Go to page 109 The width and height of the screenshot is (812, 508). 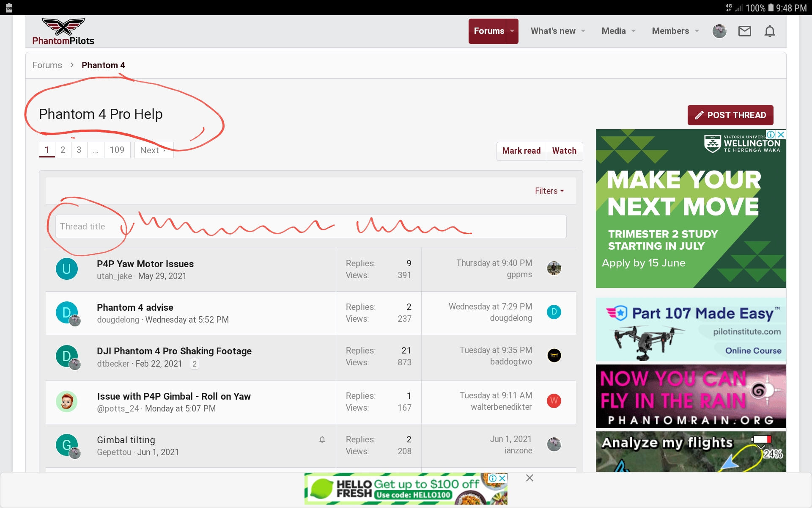pyautogui.click(x=117, y=150)
